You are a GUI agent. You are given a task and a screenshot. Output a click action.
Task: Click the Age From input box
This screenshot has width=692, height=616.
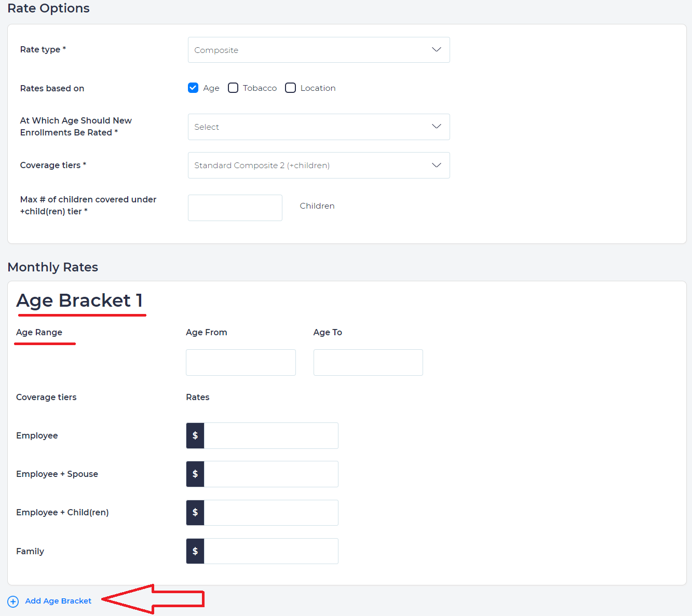coord(240,362)
